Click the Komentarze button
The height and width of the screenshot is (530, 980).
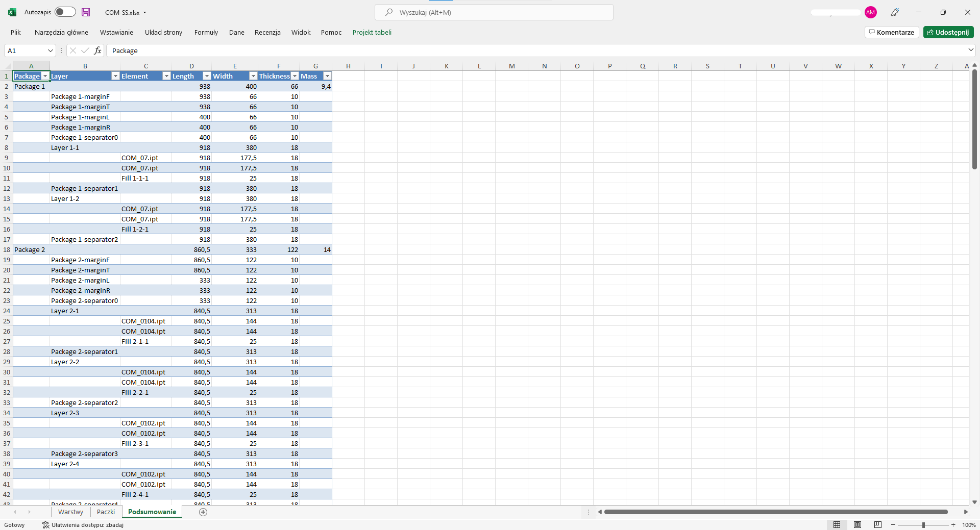tap(892, 33)
